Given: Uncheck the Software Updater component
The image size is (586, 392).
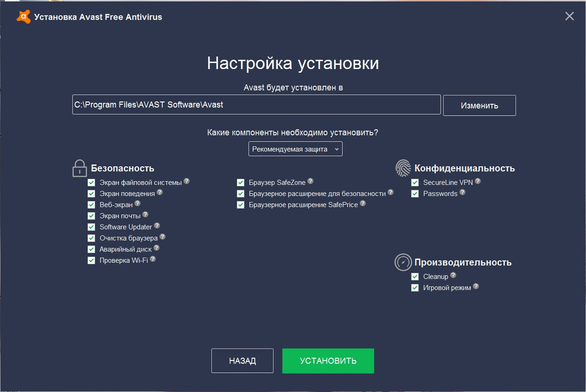Looking at the screenshot, I should pyautogui.click(x=91, y=227).
